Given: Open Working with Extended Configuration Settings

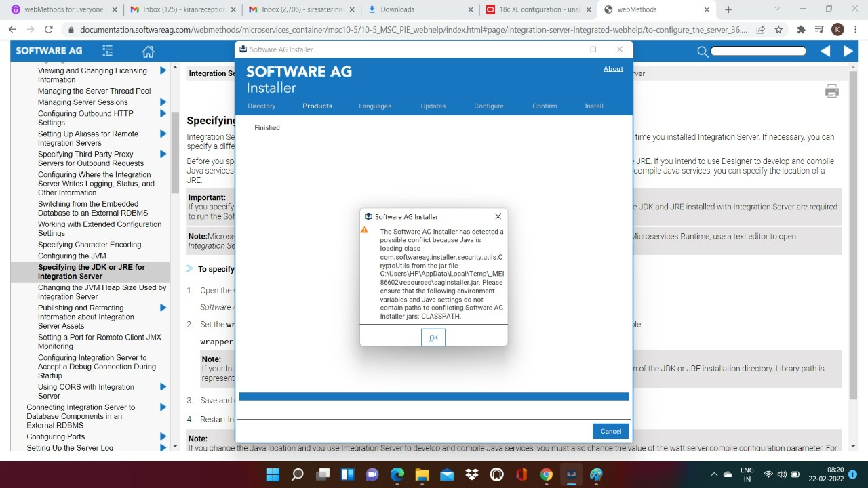Looking at the screenshot, I should 100,228.
